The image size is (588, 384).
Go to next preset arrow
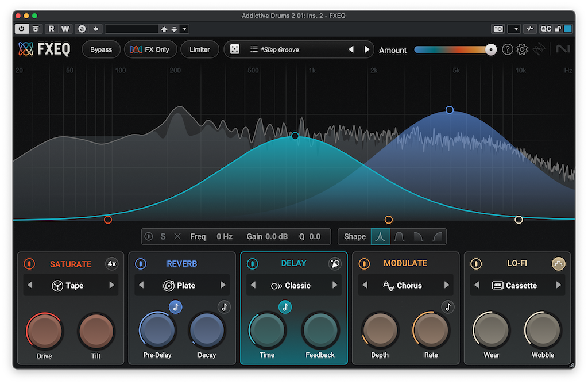pos(367,49)
